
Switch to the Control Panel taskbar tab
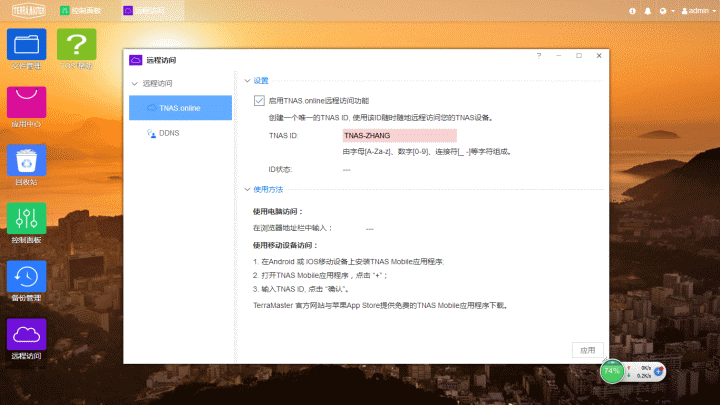click(x=81, y=11)
